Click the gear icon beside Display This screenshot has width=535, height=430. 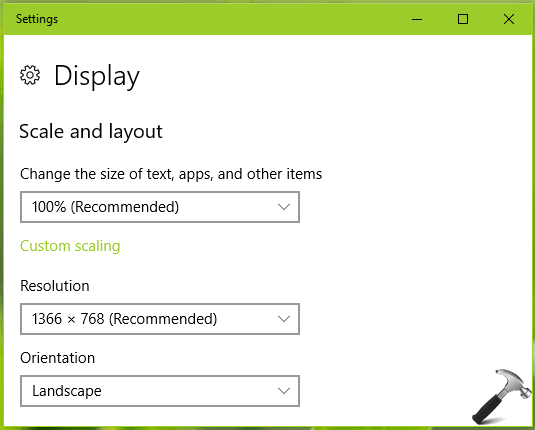tap(30, 75)
